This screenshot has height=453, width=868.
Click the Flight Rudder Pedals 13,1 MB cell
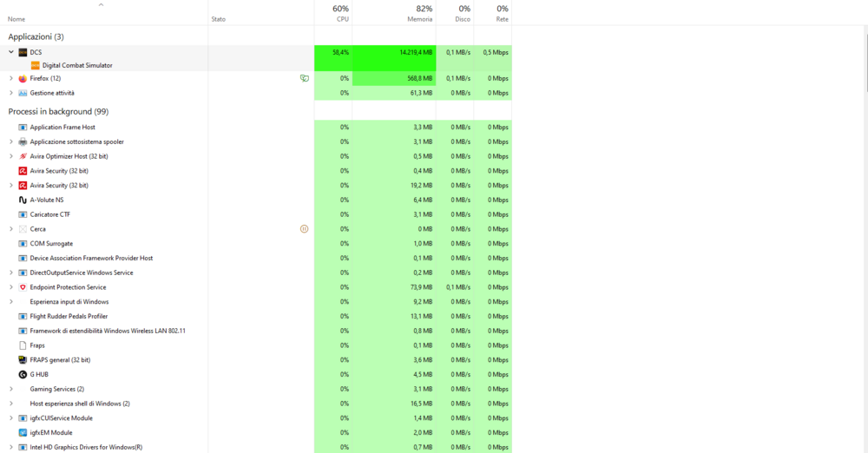point(394,316)
